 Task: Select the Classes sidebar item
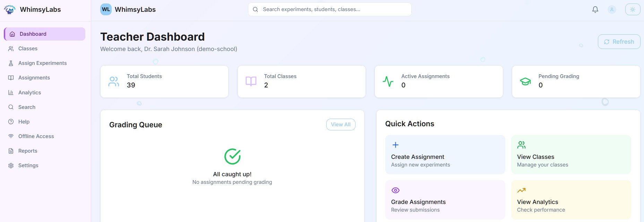click(x=28, y=48)
